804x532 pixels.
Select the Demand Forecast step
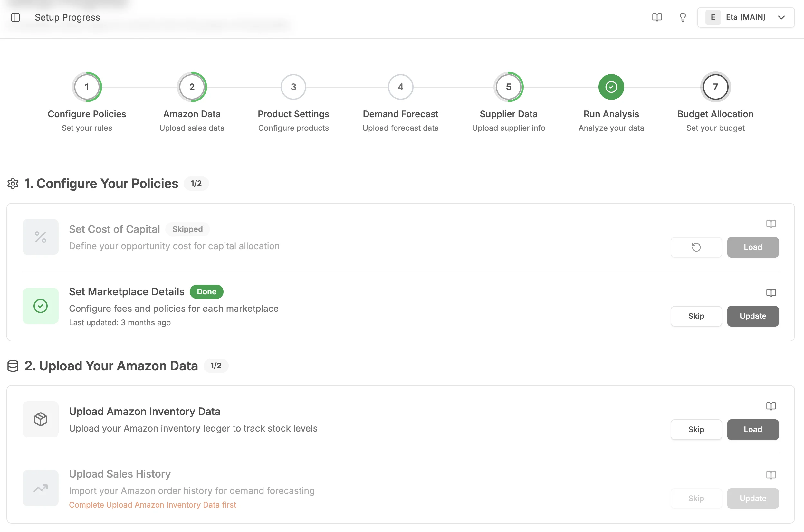(400, 87)
